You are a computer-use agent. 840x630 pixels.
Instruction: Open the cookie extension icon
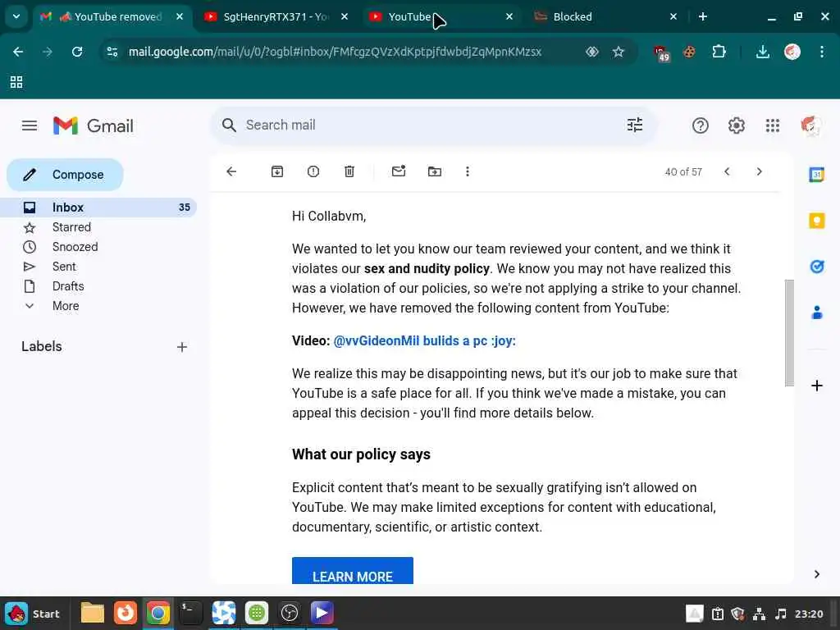[x=689, y=52]
